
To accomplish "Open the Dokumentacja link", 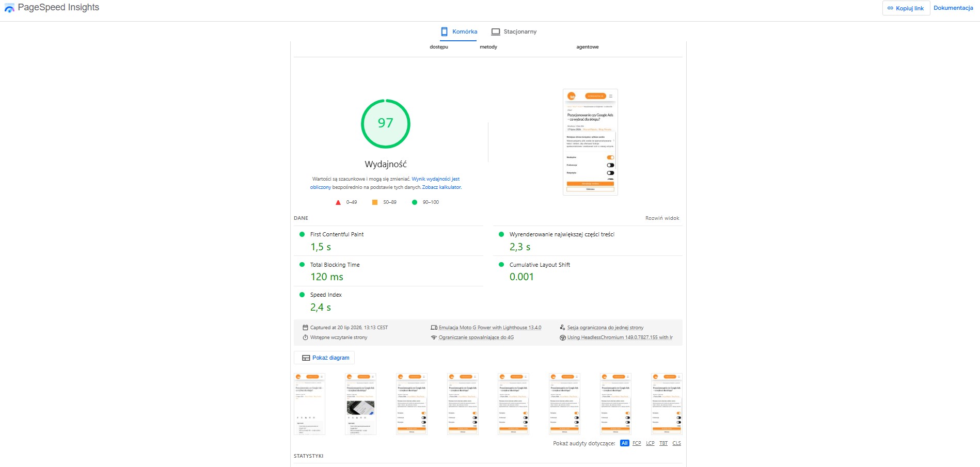I will 953,8.
